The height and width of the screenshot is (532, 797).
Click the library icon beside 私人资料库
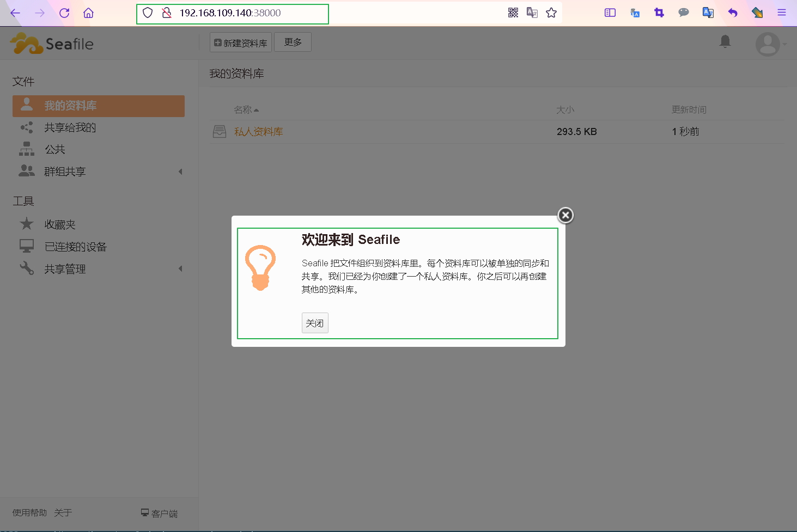coord(220,132)
